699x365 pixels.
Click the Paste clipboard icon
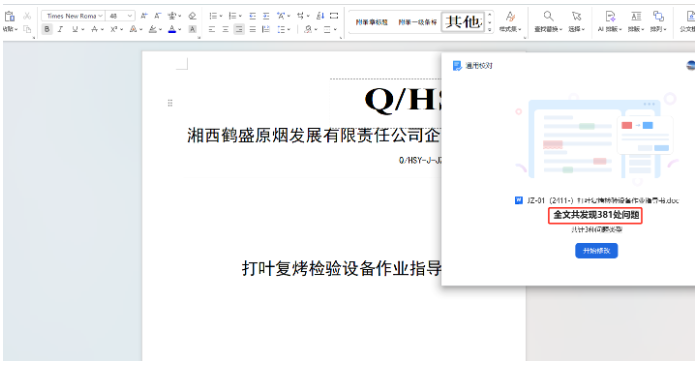tap(9, 17)
